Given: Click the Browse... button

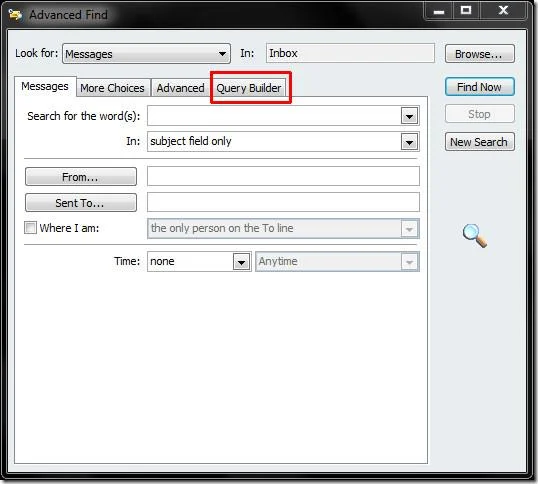Looking at the screenshot, I should tap(479, 54).
